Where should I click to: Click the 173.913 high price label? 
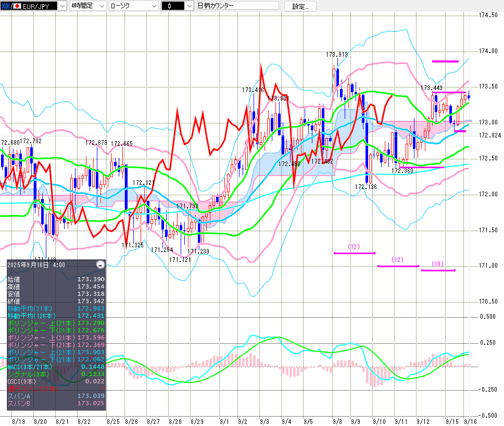tap(337, 55)
